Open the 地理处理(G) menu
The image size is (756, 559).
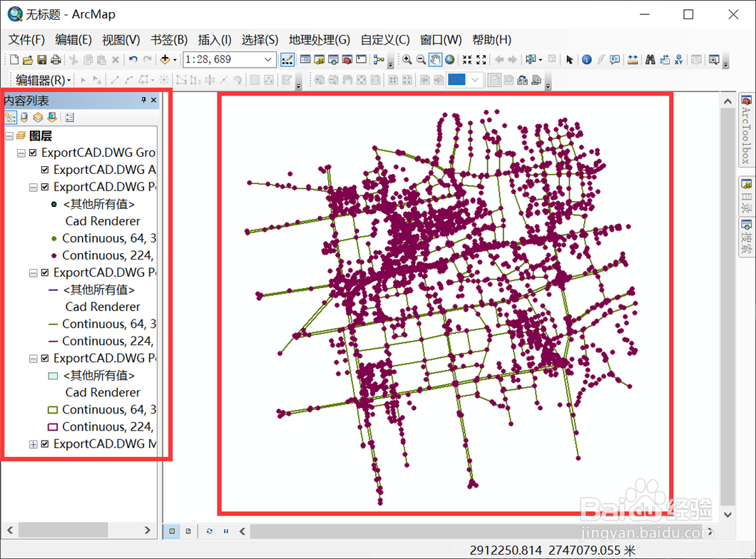tap(320, 40)
